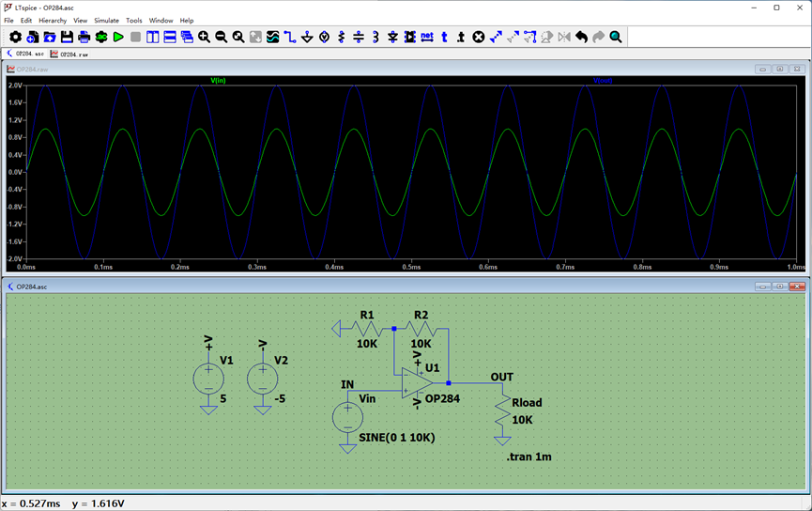Open the Component placement tool

coord(409,37)
